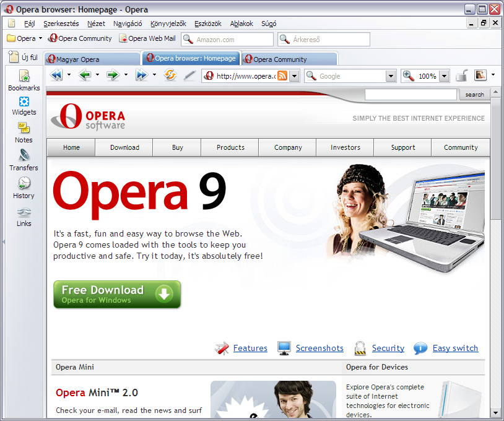Follow the Easy switch link
This screenshot has width=504, height=421.
(455, 348)
